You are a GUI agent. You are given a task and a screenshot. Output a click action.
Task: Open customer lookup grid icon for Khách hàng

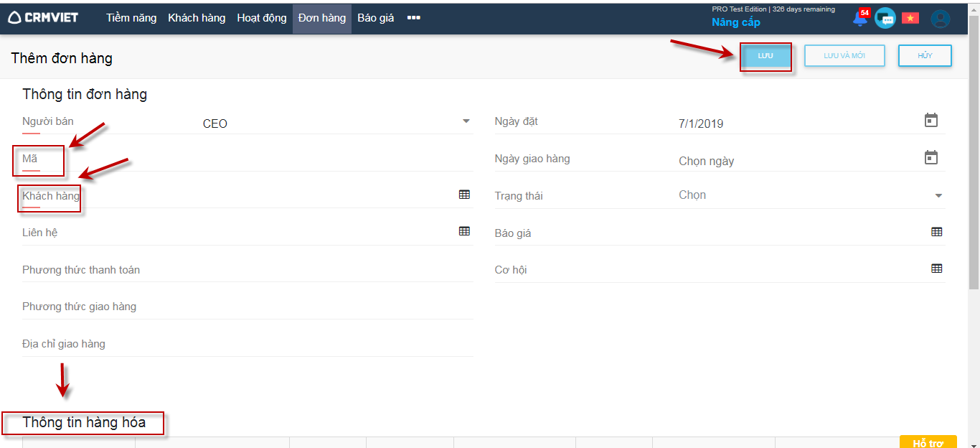click(x=464, y=195)
